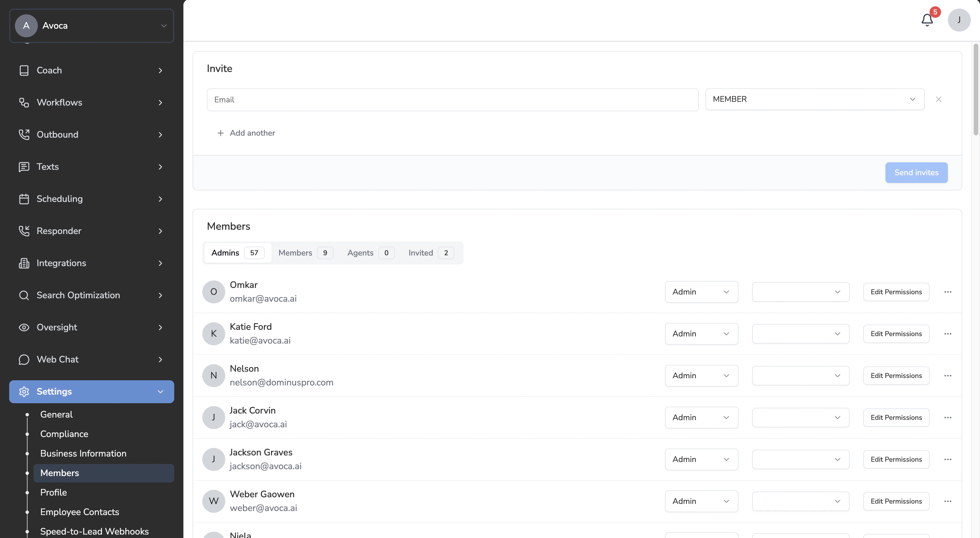Open the user avatar J menu

point(959,20)
